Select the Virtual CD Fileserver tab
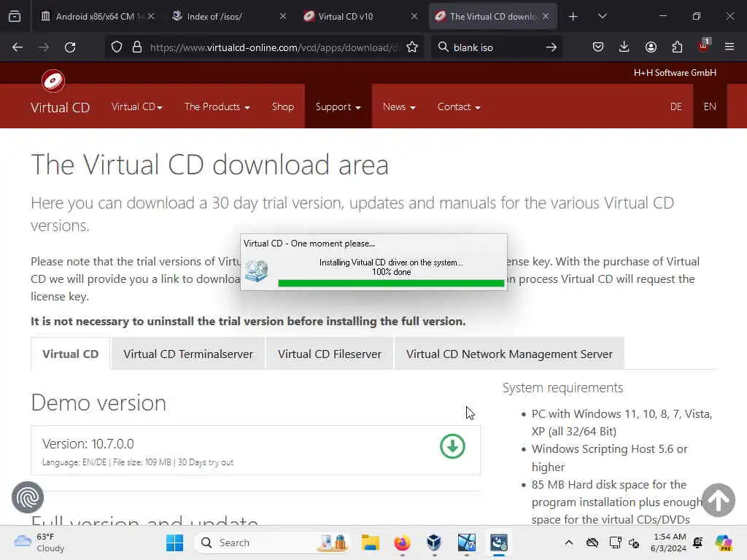The image size is (747, 560). tap(329, 354)
